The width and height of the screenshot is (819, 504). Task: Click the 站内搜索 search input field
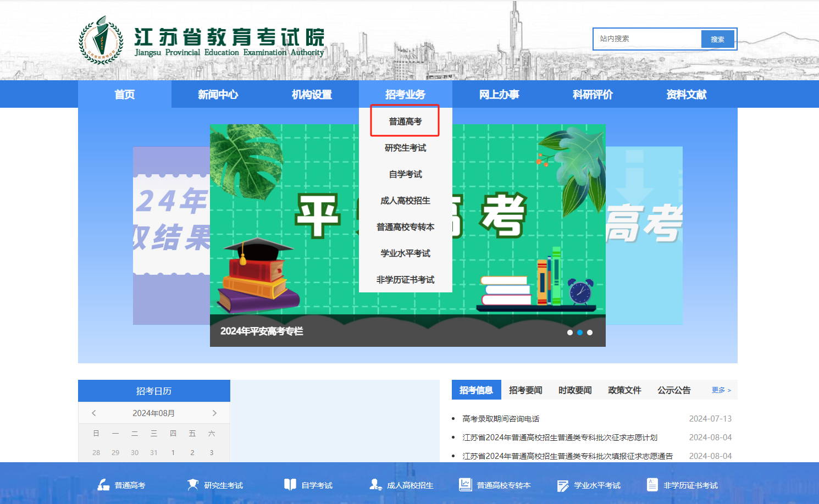(648, 39)
